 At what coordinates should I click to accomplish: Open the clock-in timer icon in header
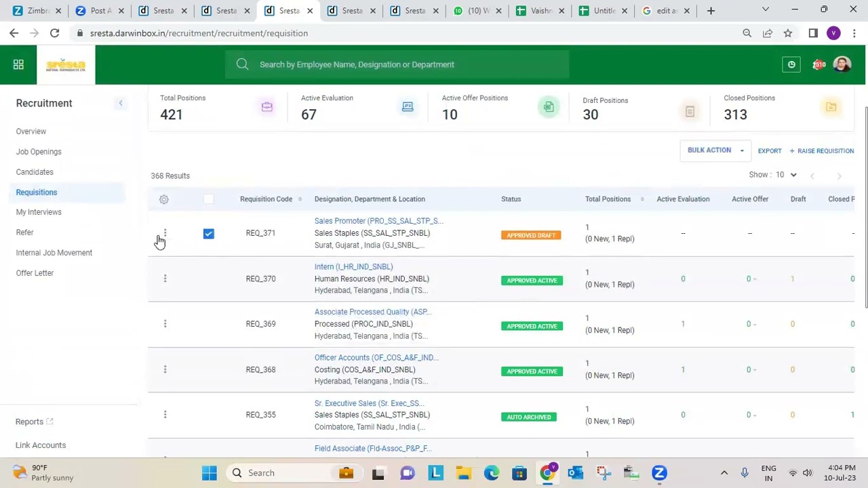(791, 64)
